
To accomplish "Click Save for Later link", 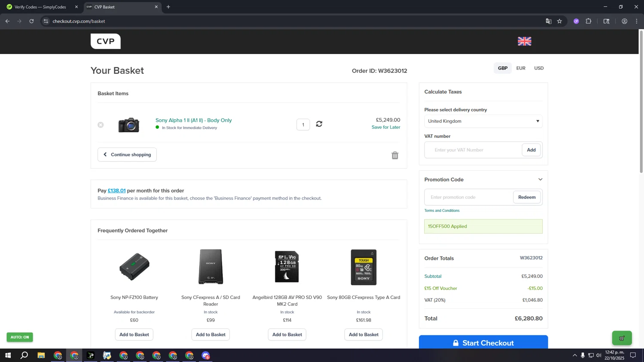I will 386,127.
